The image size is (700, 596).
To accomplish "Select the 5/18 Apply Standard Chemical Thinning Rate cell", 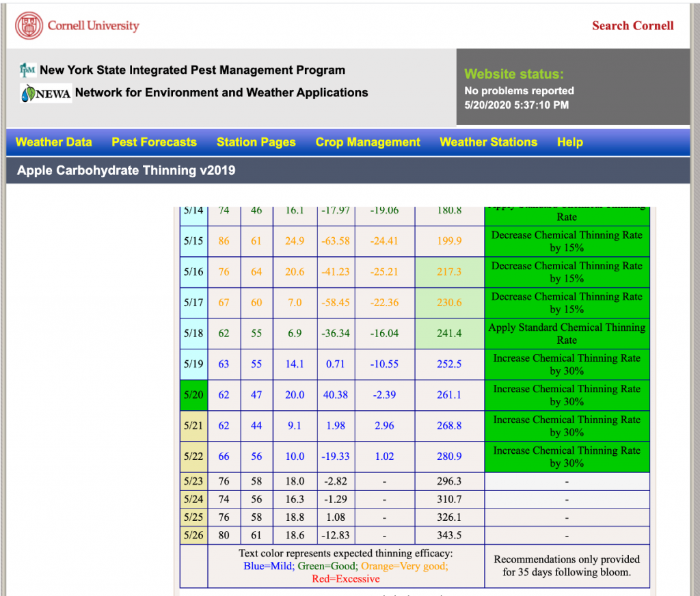I will pyautogui.click(x=567, y=334).
